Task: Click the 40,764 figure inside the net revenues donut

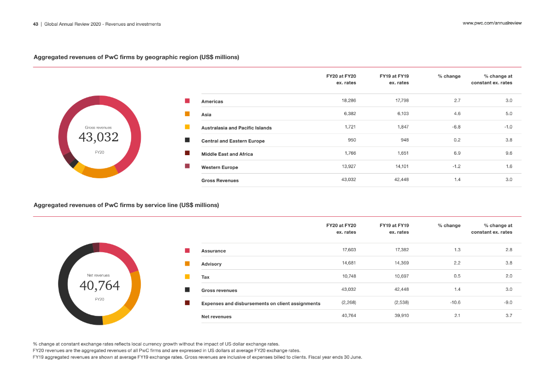Action: click(100, 286)
